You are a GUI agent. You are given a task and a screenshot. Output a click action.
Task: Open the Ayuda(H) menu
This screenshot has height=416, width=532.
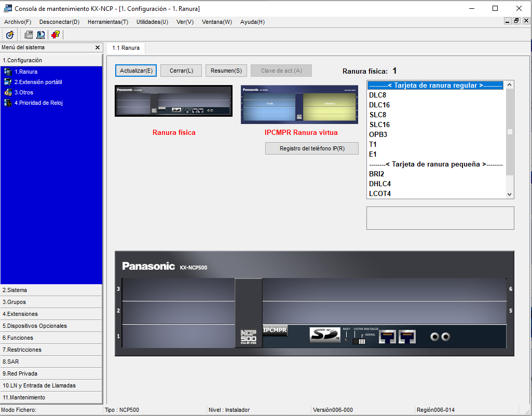tap(252, 22)
